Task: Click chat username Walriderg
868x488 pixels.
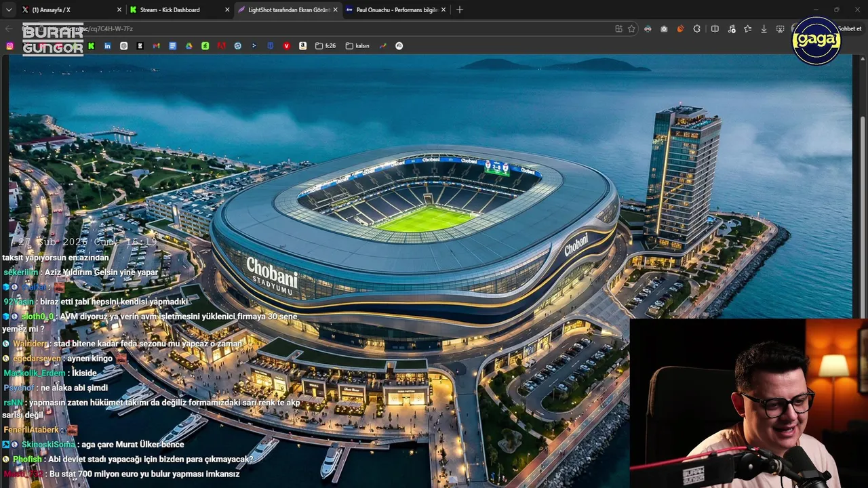Action: point(30,344)
